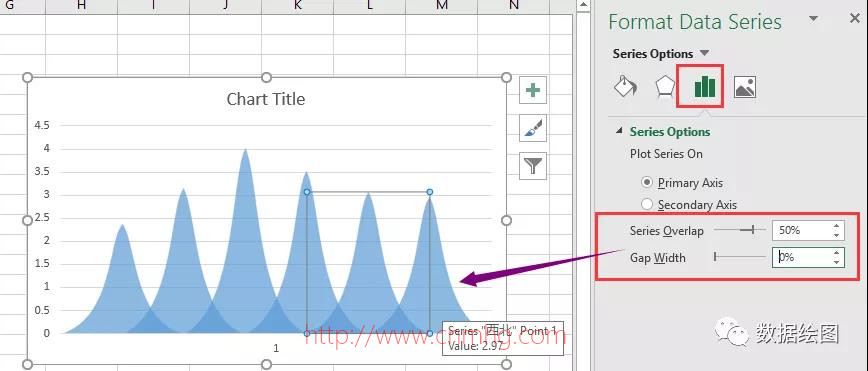Select the Series Options bar chart icon
This screenshot has width=868, height=371.
[x=704, y=86]
